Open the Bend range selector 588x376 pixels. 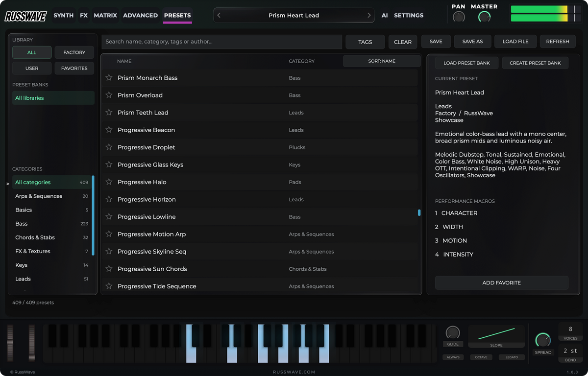[x=570, y=353]
